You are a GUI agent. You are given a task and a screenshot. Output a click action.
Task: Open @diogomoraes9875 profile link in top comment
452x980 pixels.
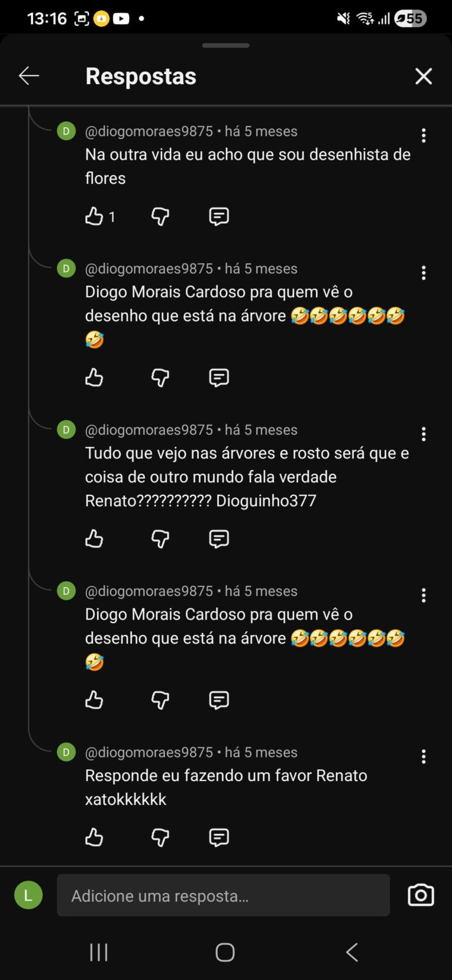click(149, 131)
